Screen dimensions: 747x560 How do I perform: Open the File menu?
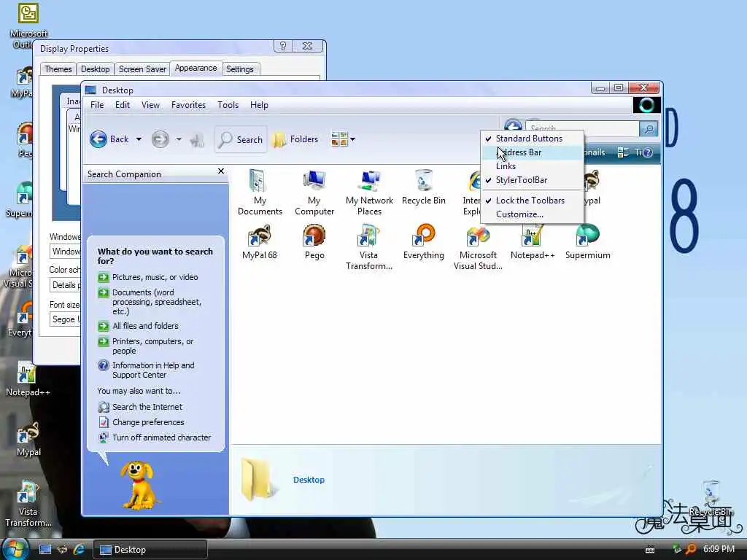click(x=97, y=105)
